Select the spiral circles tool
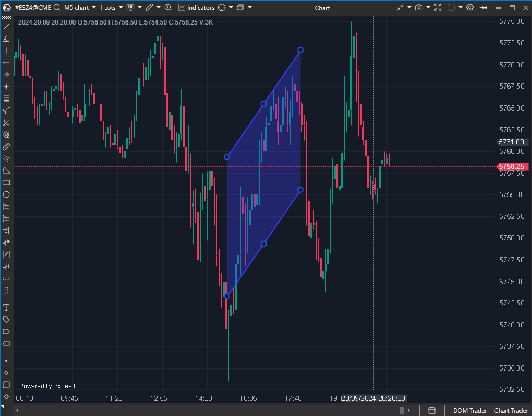This screenshot has width=532, height=416. 6,134
